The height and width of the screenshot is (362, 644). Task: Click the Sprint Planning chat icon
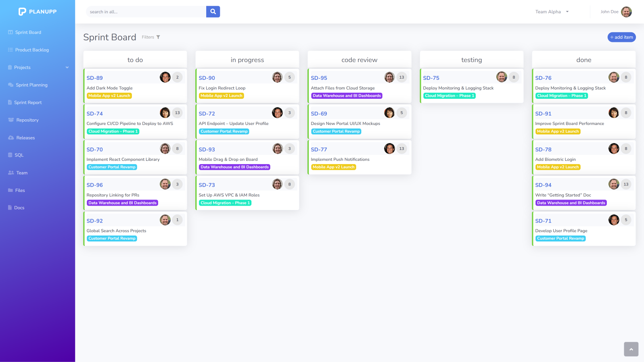coord(11,85)
